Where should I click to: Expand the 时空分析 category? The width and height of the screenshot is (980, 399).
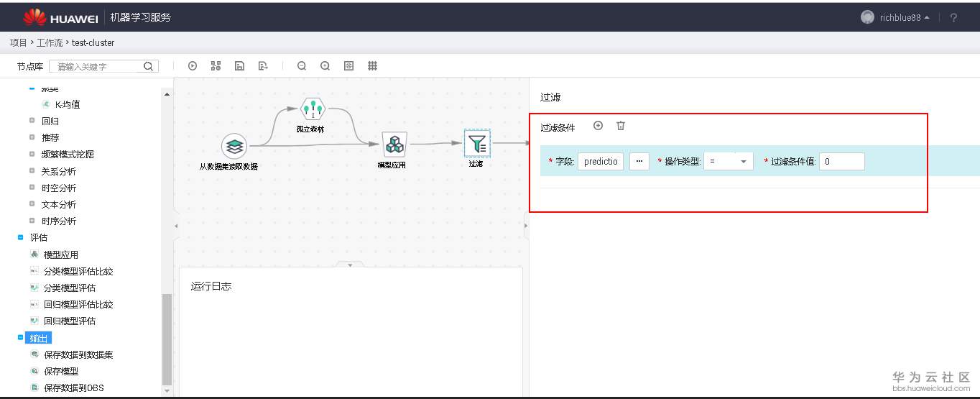(32, 188)
